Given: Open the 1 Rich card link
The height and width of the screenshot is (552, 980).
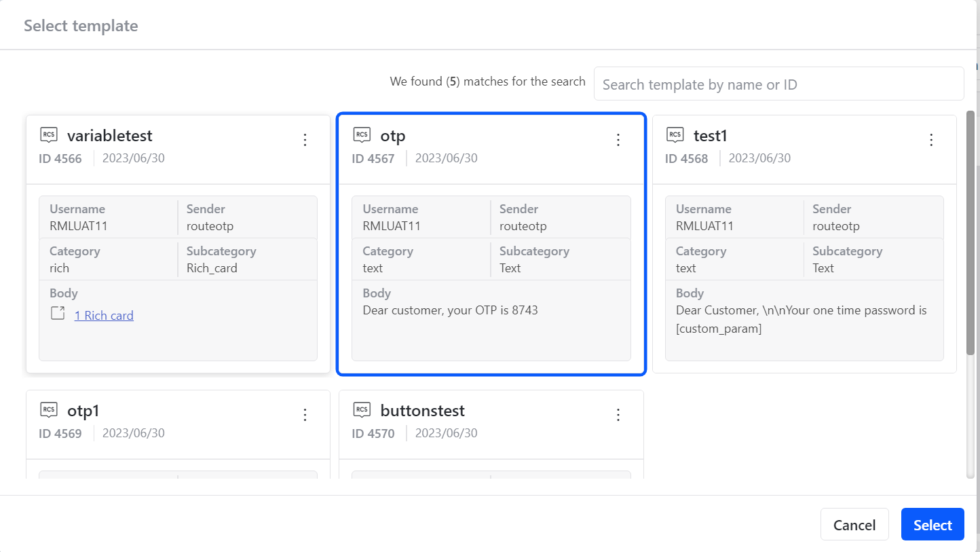Looking at the screenshot, I should 104,315.
